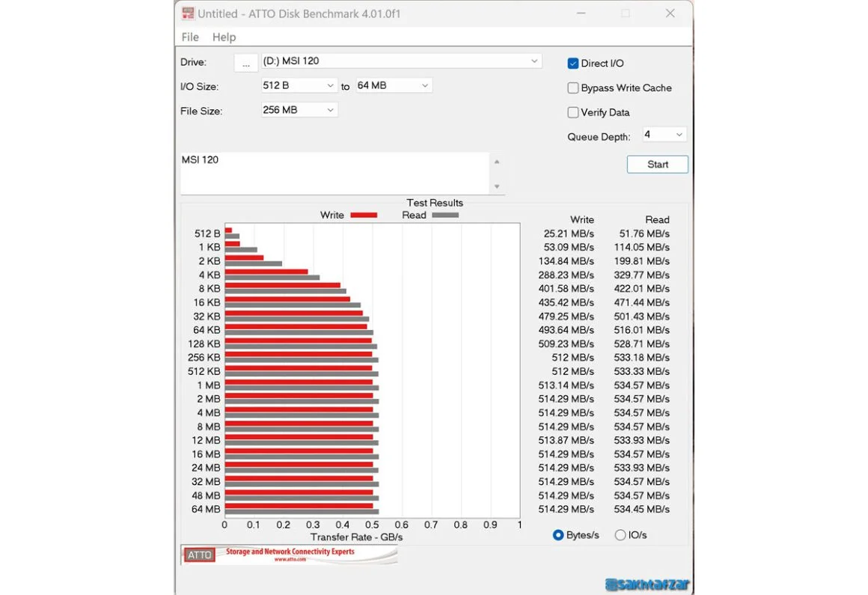Click the 114.05 MB/s read value

641,248
